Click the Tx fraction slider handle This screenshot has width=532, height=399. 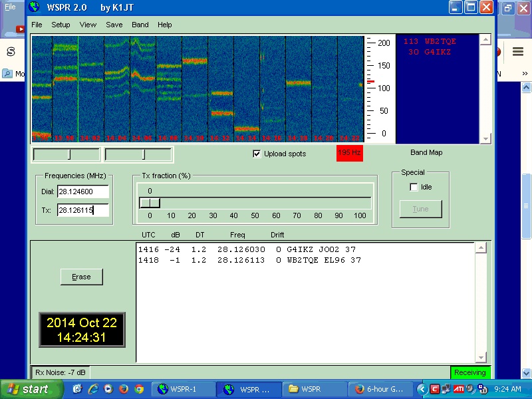pyautogui.click(x=150, y=203)
